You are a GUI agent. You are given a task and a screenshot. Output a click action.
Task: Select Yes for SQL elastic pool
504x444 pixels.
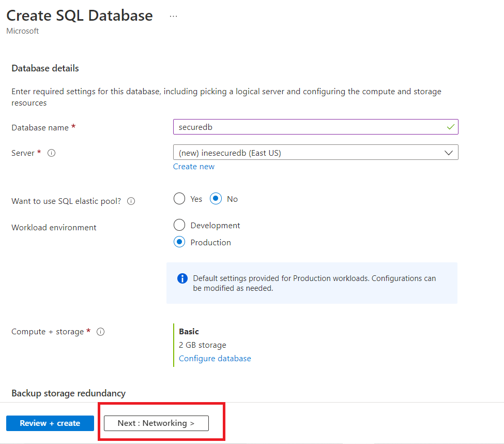pyautogui.click(x=179, y=199)
